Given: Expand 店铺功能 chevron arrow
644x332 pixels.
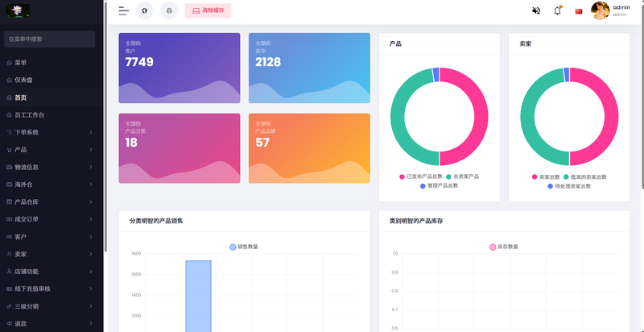Looking at the screenshot, I should 91,272.
